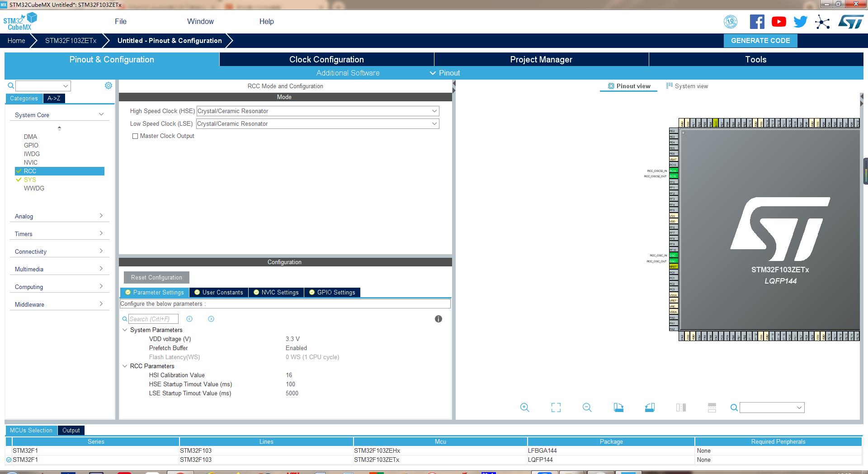Screen dimensions: 868x474
Task: Click the split pin rows icon
Action: [x=712, y=408]
